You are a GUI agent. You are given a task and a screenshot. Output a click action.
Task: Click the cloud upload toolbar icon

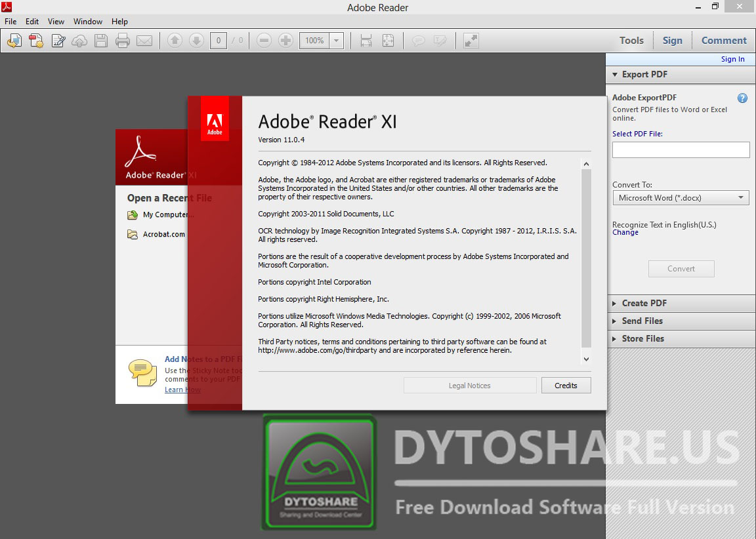point(79,41)
